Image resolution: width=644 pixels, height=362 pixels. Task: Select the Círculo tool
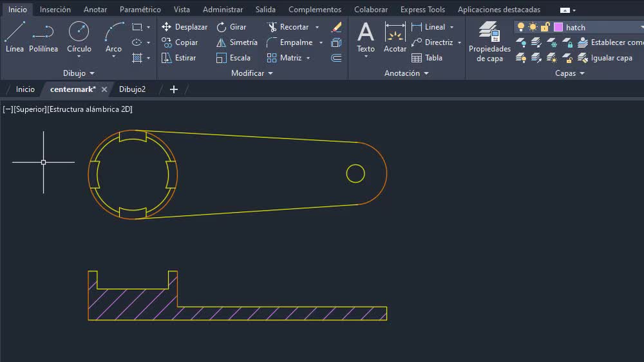click(x=79, y=37)
